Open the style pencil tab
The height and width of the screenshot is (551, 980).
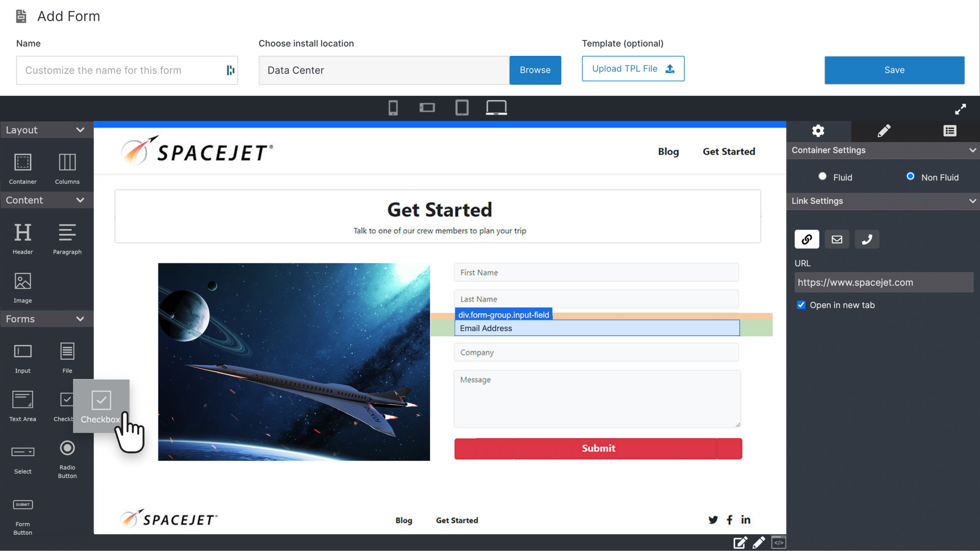click(x=884, y=131)
